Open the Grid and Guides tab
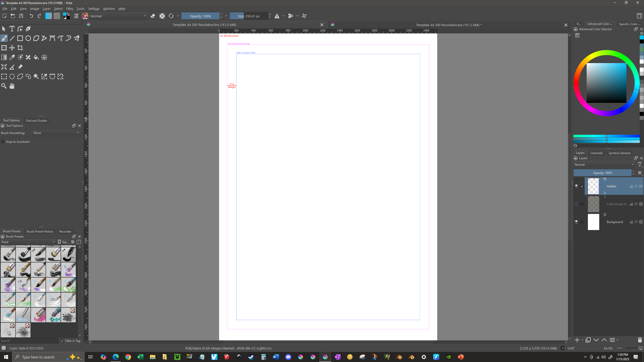Viewport: 644px width, 362px height. [x=36, y=120]
